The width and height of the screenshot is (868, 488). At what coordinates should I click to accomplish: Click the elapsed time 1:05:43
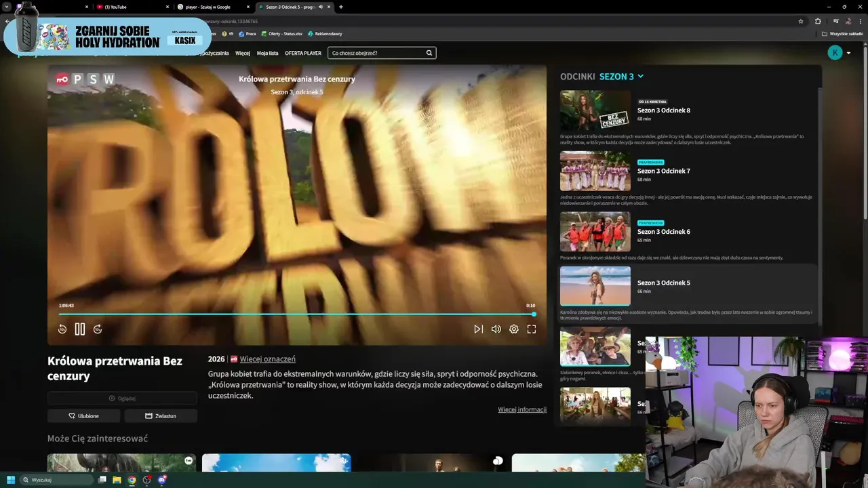pyautogui.click(x=66, y=306)
